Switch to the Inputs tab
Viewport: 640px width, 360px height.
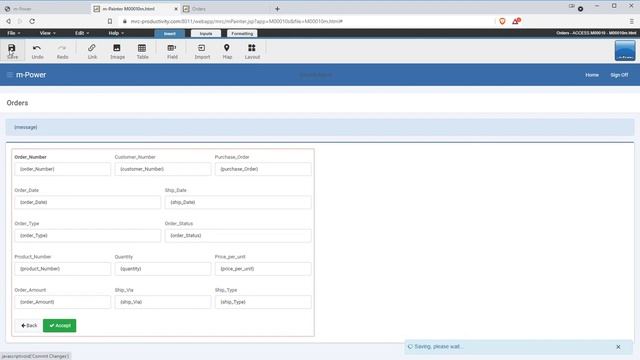tap(206, 33)
